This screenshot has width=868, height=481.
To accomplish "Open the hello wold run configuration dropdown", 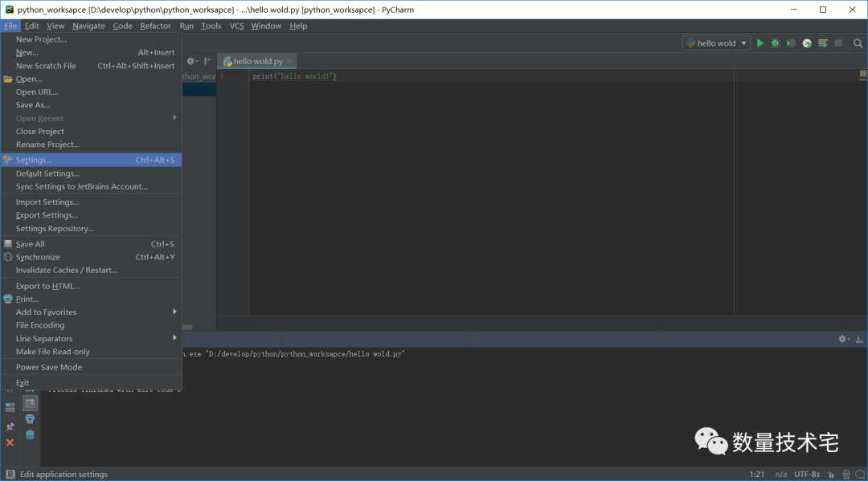I will pos(716,43).
